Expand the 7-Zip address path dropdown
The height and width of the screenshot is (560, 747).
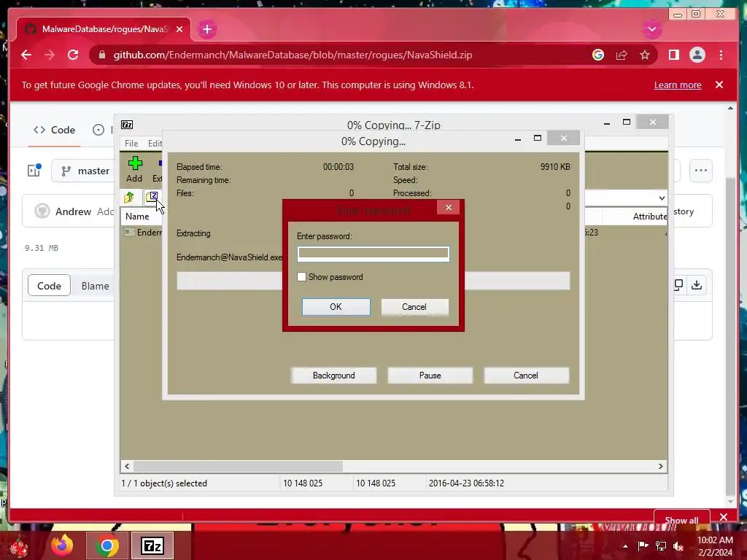point(662,198)
